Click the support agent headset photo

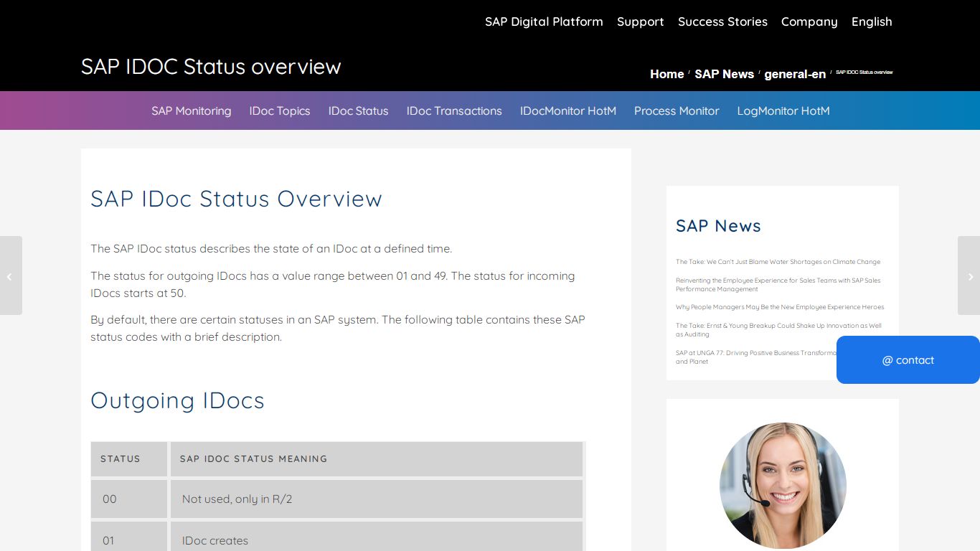(783, 486)
